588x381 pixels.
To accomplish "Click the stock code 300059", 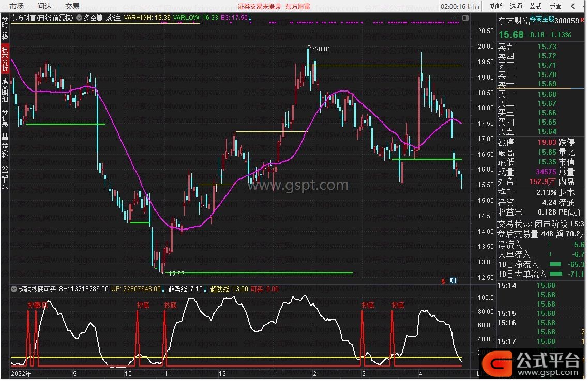I will click(567, 21).
